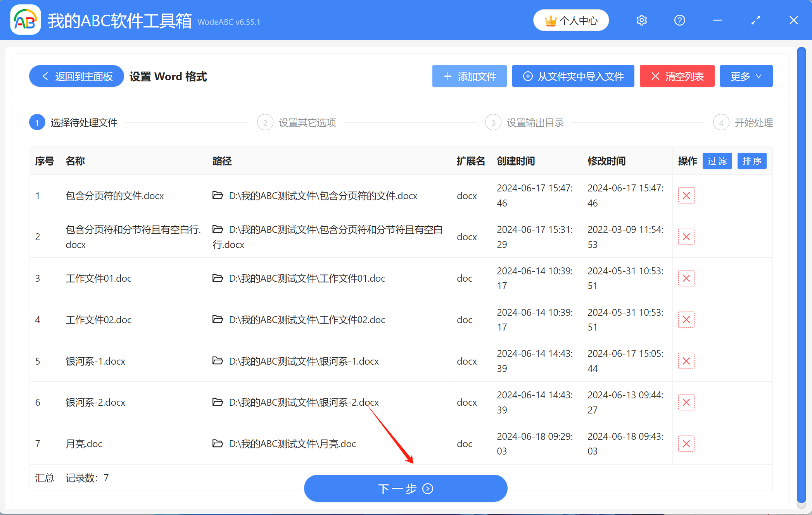Click 从文件夹中导入文件 button
The height and width of the screenshot is (515, 812).
[x=573, y=76]
